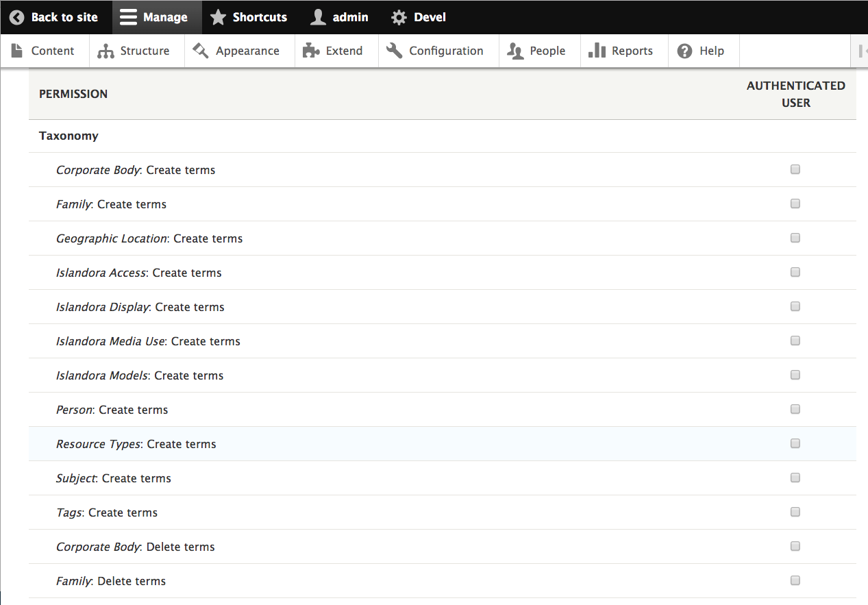Click the Reports bar chart icon

tap(597, 51)
